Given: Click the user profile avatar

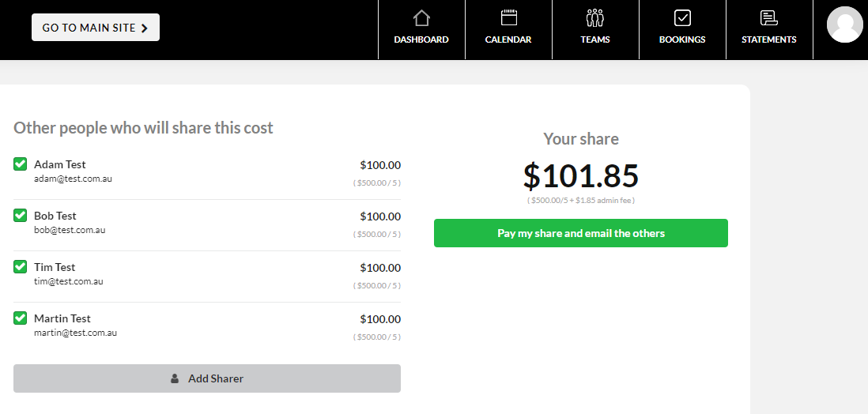Looking at the screenshot, I should pos(844,25).
